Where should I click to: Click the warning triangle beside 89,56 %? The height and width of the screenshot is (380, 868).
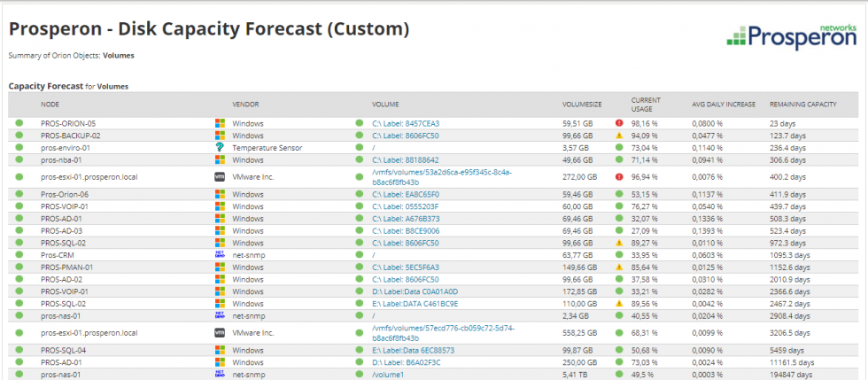pos(619,304)
